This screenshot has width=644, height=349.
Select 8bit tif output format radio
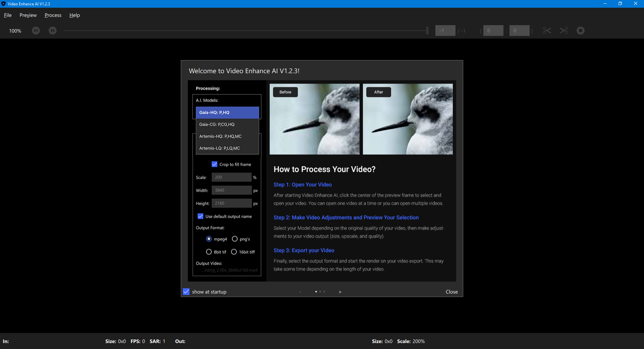tap(209, 252)
